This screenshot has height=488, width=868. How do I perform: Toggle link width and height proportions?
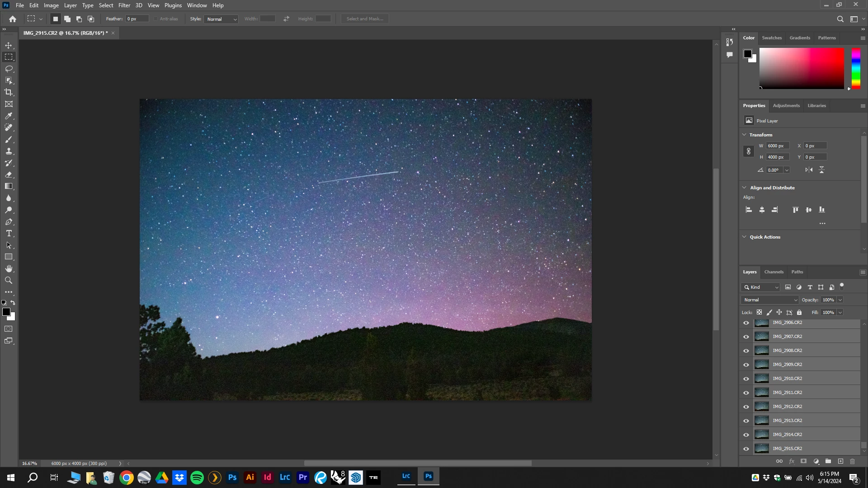point(748,151)
